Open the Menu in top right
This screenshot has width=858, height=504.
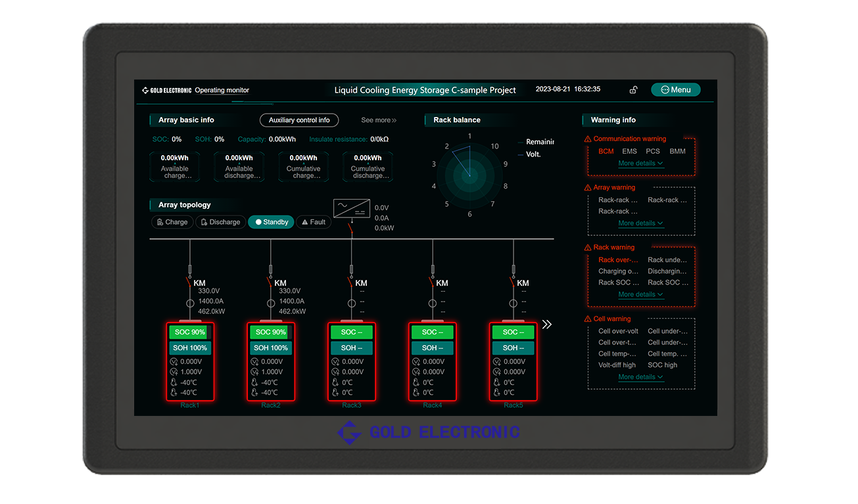[675, 90]
